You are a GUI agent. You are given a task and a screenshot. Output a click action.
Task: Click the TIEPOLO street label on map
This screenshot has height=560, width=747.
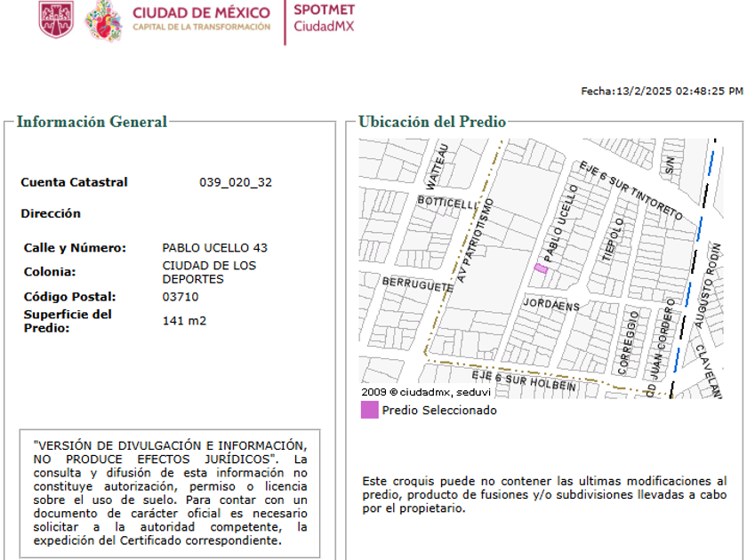pos(613,240)
